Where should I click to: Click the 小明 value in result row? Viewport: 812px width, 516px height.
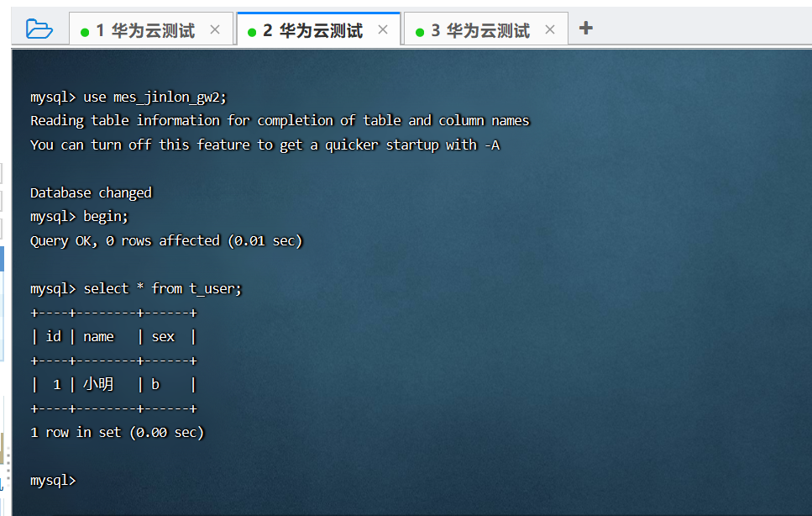[x=98, y=385]
